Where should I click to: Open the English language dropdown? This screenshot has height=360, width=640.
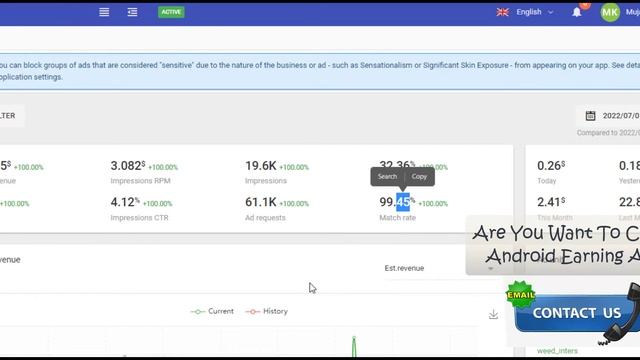tap(535, 12)
